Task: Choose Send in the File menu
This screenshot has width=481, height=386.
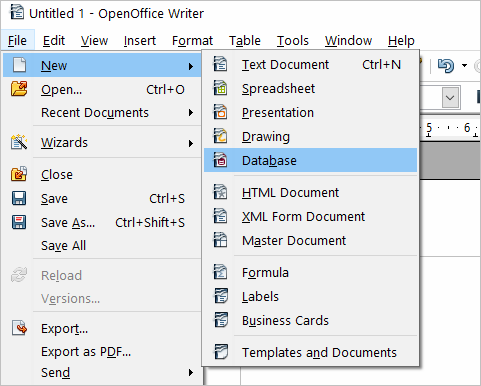Action: (102, 373)
